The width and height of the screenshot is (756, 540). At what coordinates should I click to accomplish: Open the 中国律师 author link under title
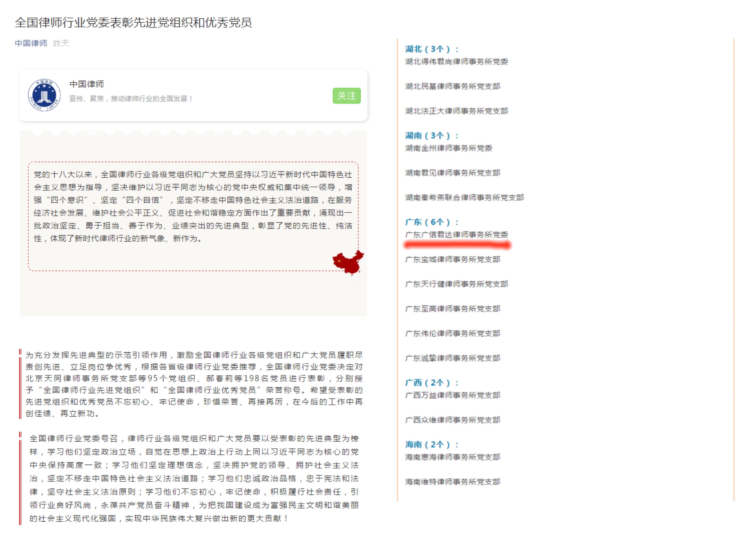(x=31, y=43)
